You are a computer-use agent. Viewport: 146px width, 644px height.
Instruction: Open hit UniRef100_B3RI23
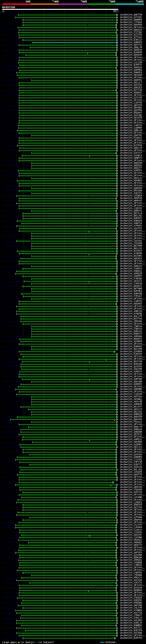coord(131,40)
